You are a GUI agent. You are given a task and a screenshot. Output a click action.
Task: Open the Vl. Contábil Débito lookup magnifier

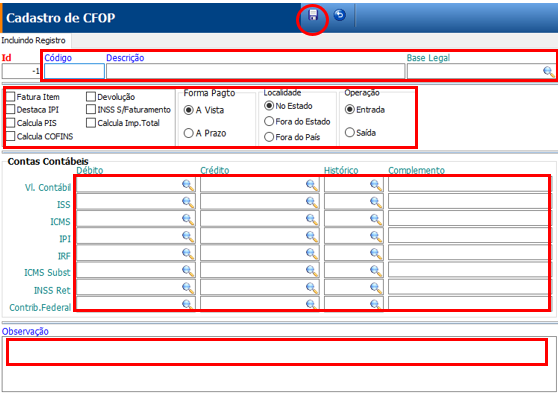pos(188,185)
